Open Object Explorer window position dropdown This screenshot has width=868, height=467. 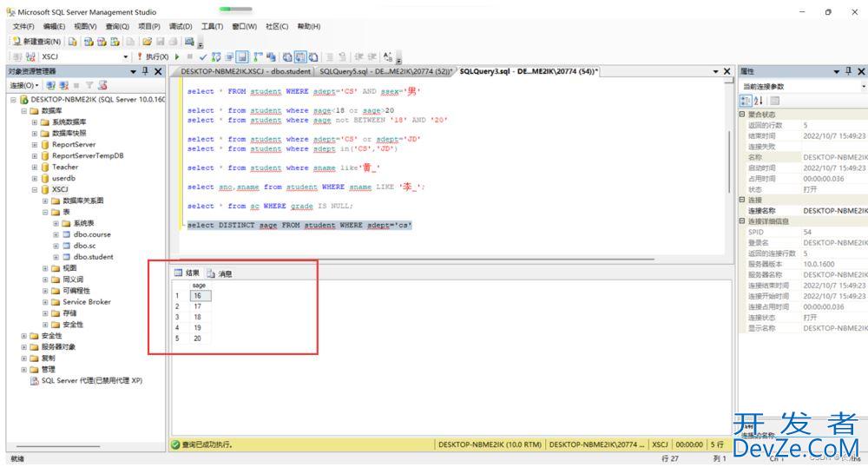133,71
